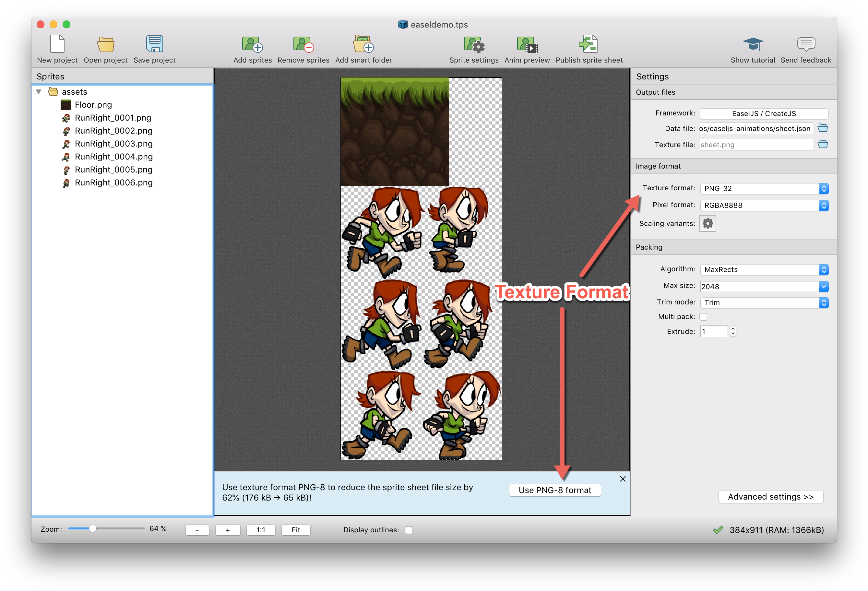Open Scaling variants settings
This screenshot has height=591, width=868.
[707, 223]
